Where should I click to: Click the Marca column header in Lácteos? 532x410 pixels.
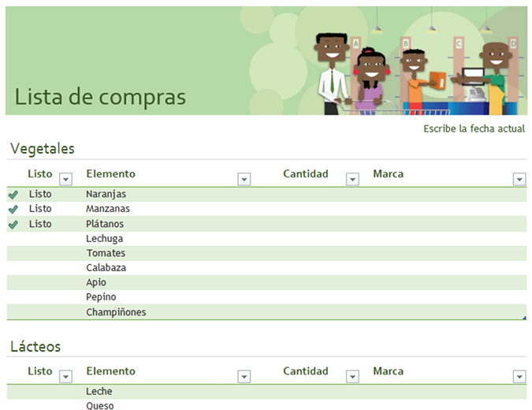pyautogui.click(x=389, y=371)
